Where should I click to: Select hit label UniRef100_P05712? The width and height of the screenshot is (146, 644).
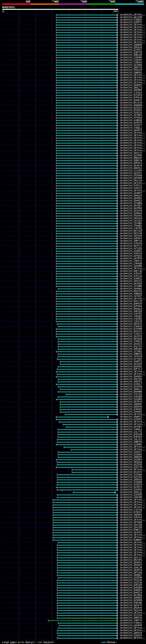click(x=131, y=186)
